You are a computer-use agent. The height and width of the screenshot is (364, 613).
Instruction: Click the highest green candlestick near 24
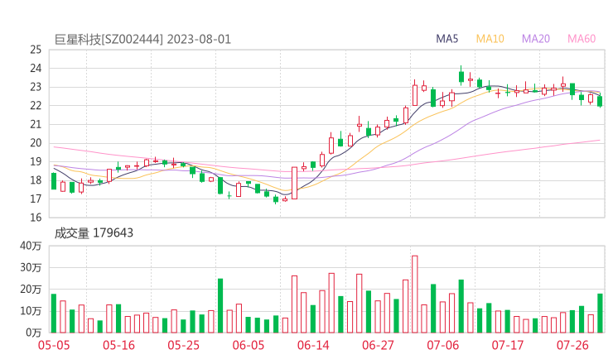[x=461, y=75]
